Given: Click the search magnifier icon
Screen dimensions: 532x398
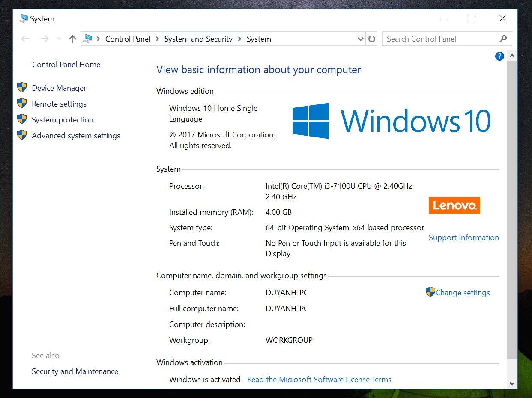Looking at the screenshot, I should (503, 39).
